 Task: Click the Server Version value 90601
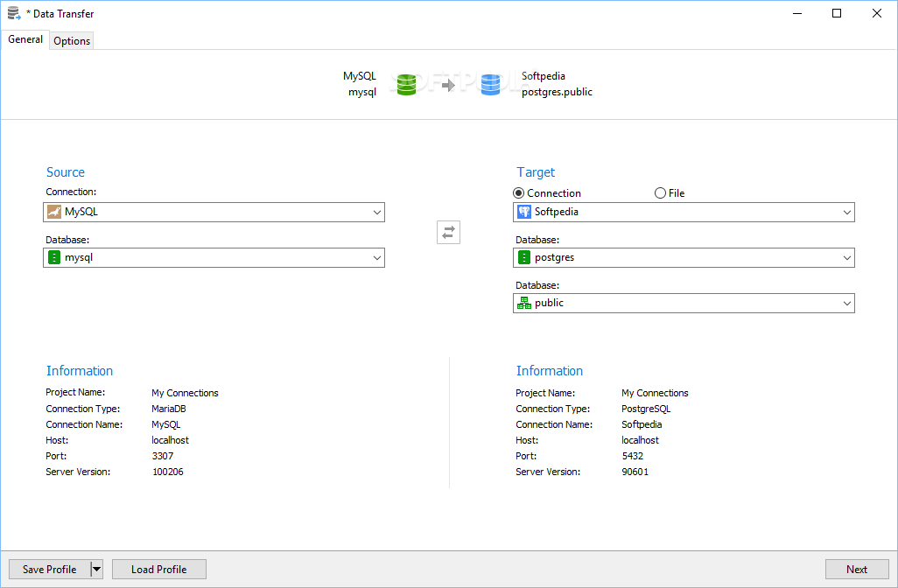click(635, 472)
